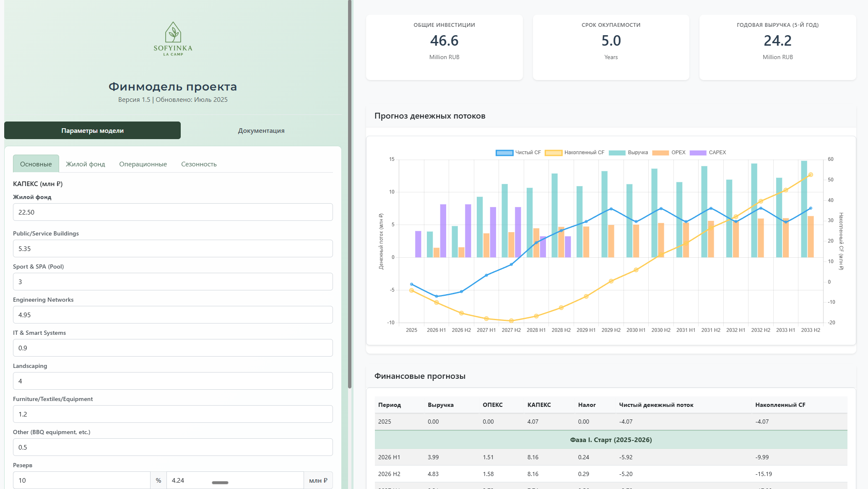Click the Накопленный CF point at 2033 H2
Screen dimensions: 868x489
tap(811, 175)
